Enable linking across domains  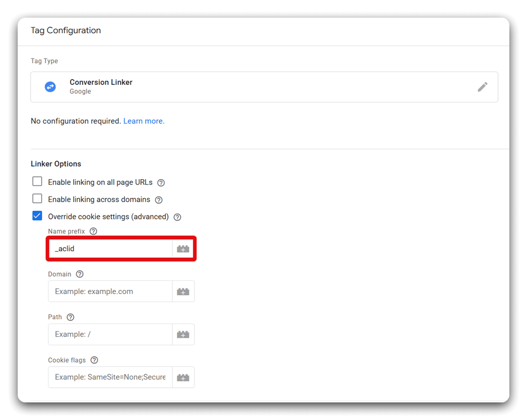37,199
